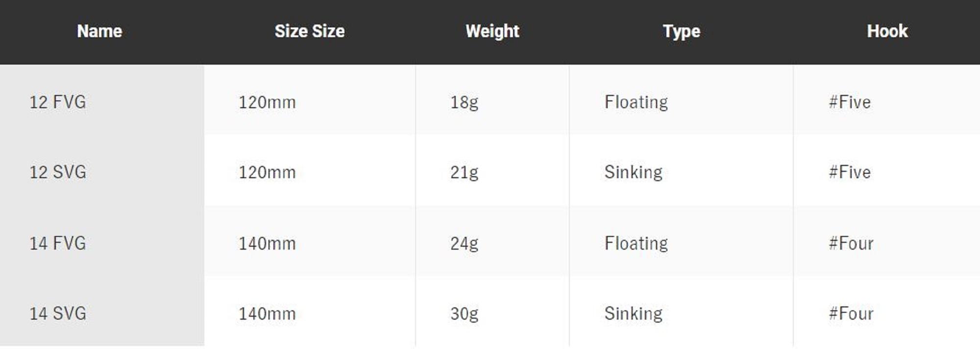Click the 12 FVG row name
The width and height of the screenshot is (980, 349).
pos(58,102)
